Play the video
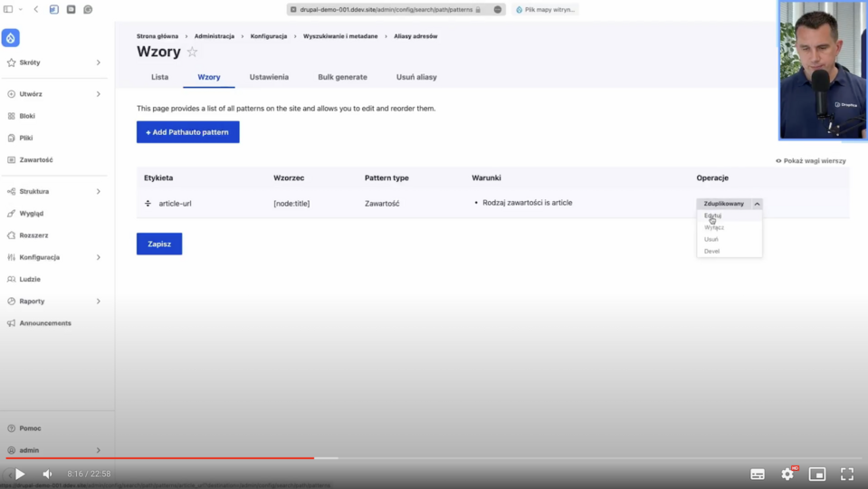The height and width of the screenshot is (489, 868). tap(20, 474)
